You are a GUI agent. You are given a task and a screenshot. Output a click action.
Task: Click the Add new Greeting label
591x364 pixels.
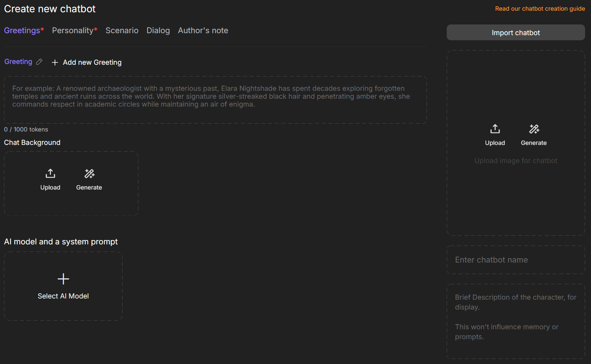click(92, 62)
